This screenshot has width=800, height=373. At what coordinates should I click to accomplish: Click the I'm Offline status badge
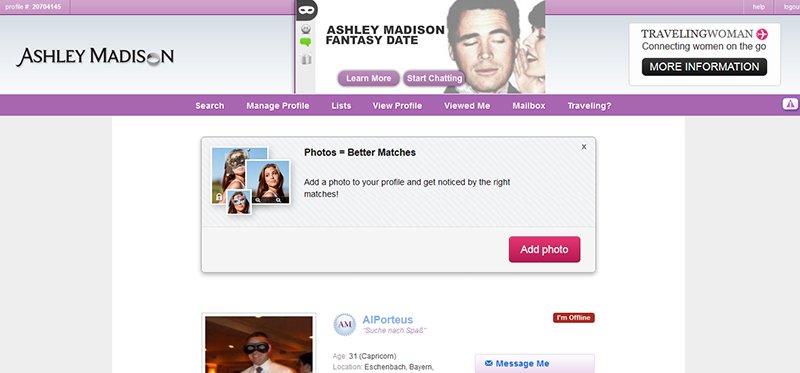click(573, 318)
